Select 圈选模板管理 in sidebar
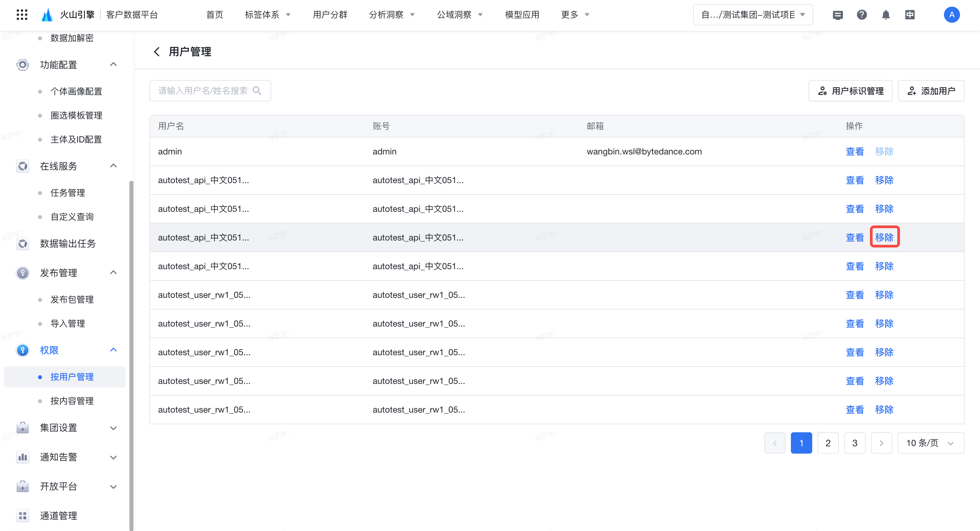The image size is (980, 531). coord(76,115)
